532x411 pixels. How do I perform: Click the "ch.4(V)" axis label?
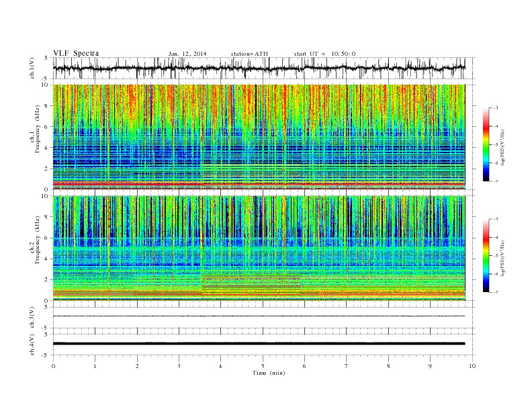32,345
